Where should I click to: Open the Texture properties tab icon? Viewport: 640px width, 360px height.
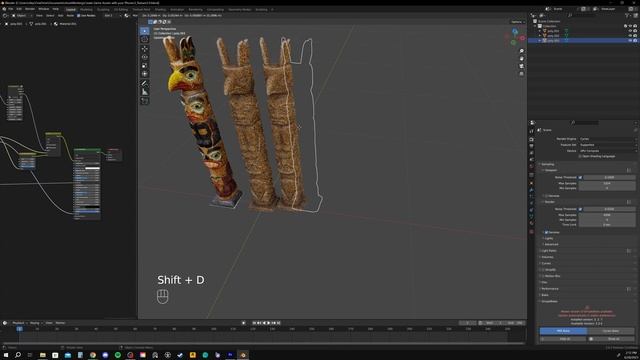pos(531,231)
